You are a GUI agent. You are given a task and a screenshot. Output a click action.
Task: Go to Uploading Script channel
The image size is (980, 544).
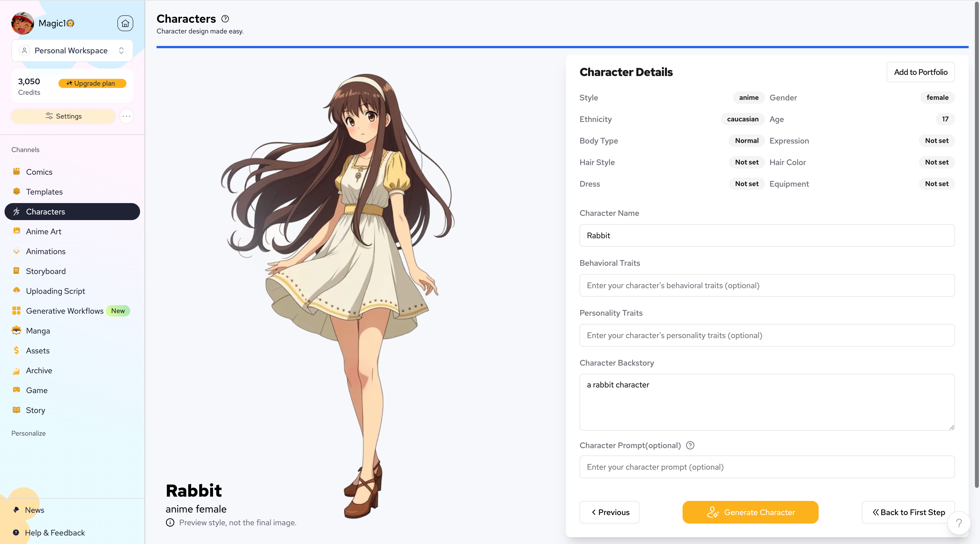55,291
